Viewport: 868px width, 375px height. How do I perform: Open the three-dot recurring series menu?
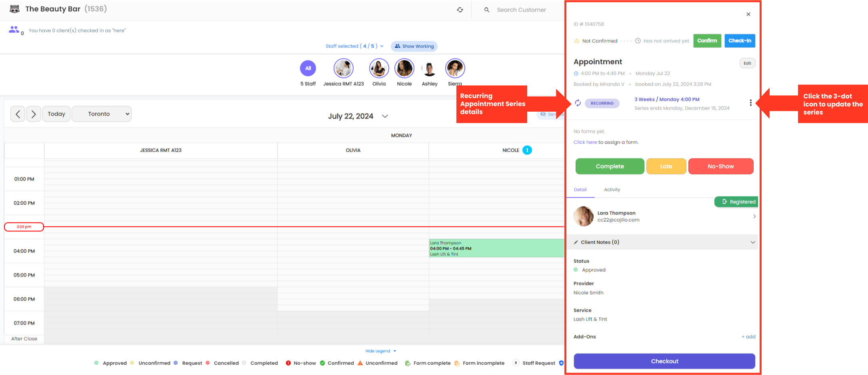(x=750, y=103)
